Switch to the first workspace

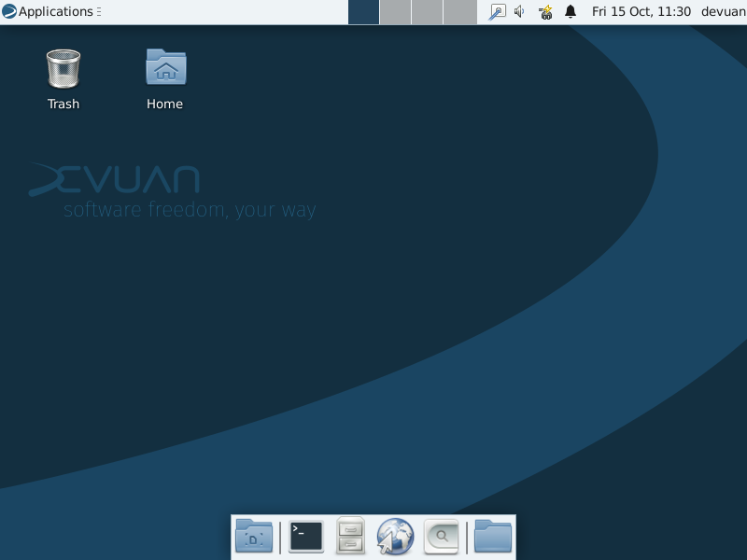coord(363,12)
